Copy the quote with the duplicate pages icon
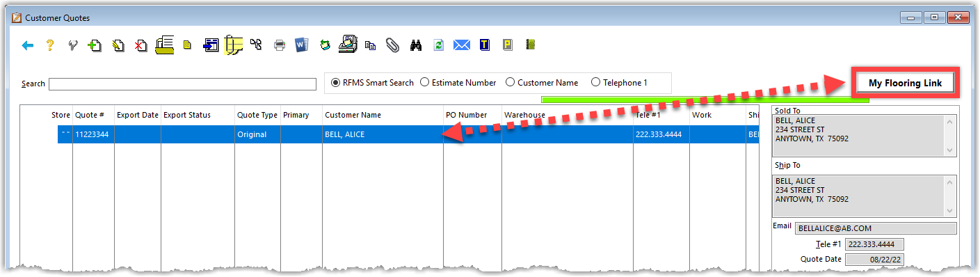 371,46
